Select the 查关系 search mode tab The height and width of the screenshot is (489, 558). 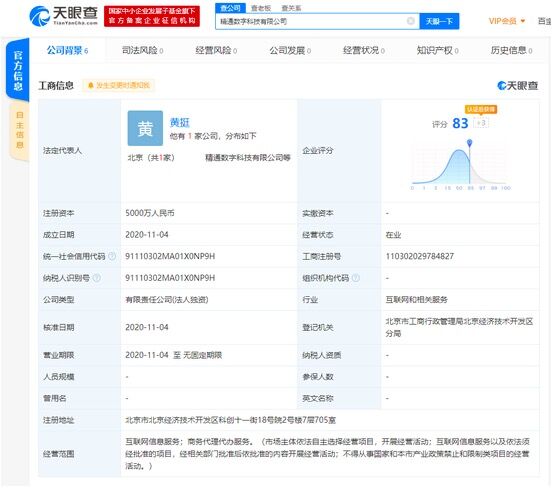pos(291,8)
